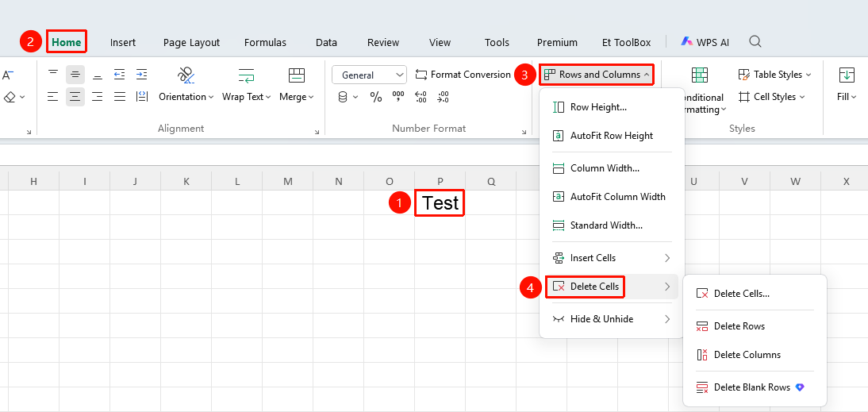The width and height of the screenshot is (868, 412).
Task: Click the Fill down icon
Action: pyautogui.click(x=847, y=75)
